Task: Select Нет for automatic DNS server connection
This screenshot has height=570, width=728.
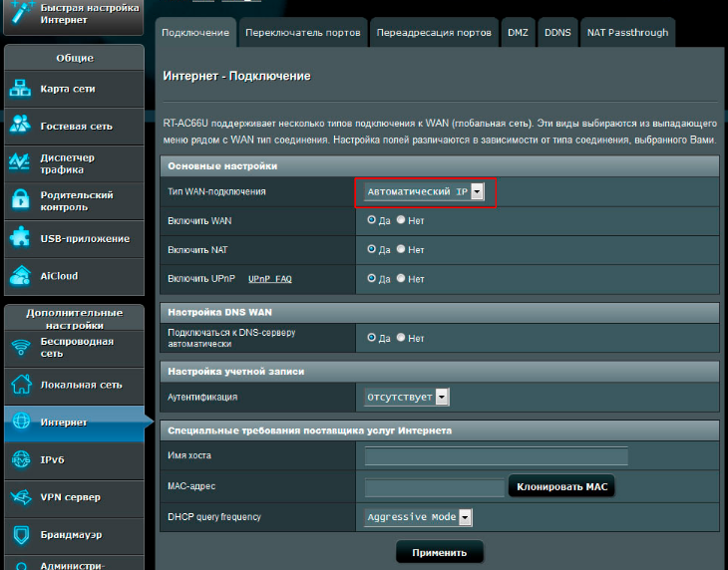Action: (x=401, y=338)
